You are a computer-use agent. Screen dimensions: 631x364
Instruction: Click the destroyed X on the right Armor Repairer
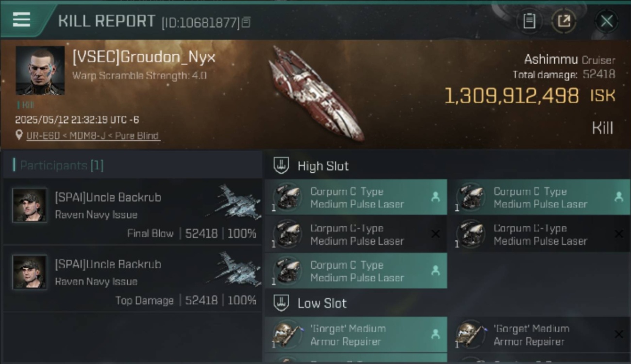coord(618,334)
